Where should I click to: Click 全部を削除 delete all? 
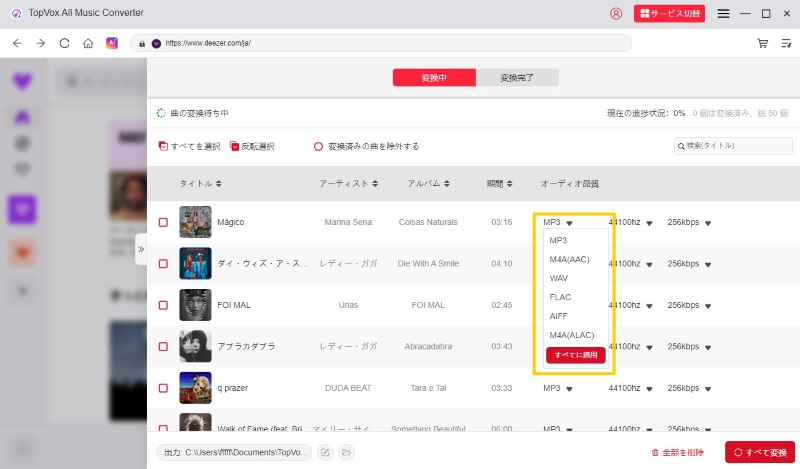pyautogui.click(x=678, y=453)
